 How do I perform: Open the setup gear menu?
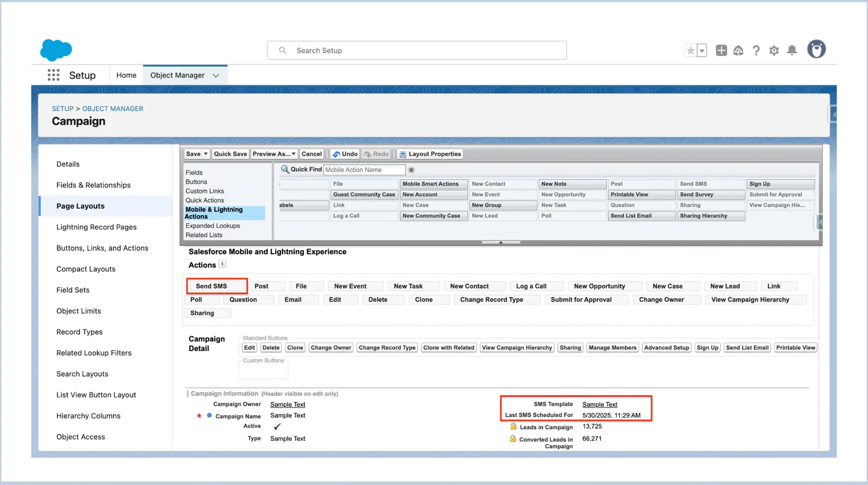click(x=774, y=50)
